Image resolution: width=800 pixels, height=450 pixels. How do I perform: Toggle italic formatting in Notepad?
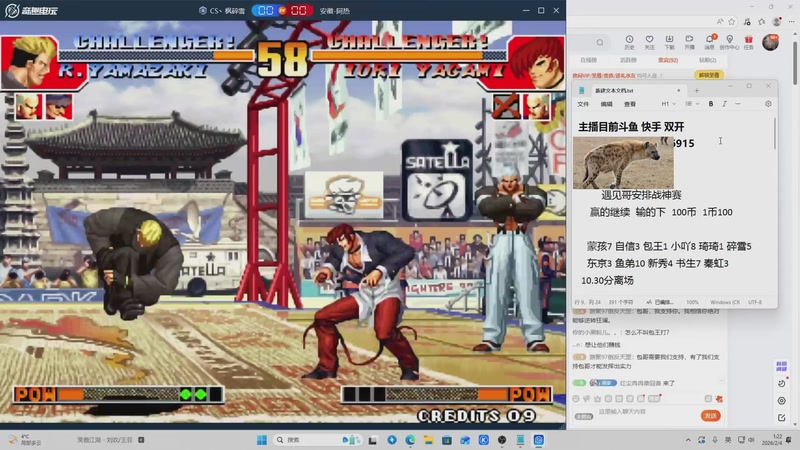tap(724, 104)
